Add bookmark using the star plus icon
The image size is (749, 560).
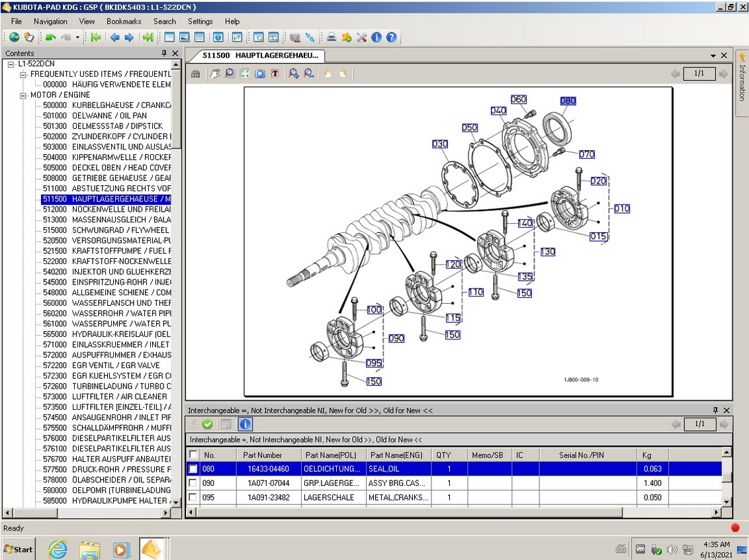[347, 37]
